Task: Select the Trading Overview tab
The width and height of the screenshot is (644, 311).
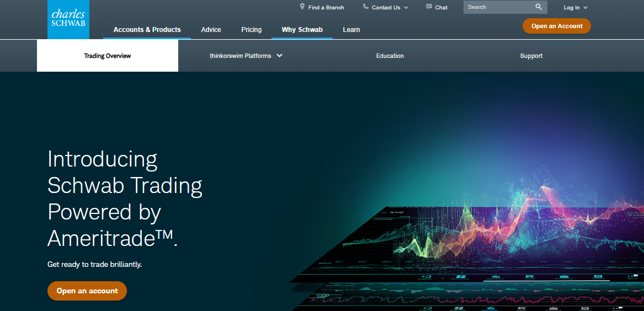Action: tap(108, 56)
